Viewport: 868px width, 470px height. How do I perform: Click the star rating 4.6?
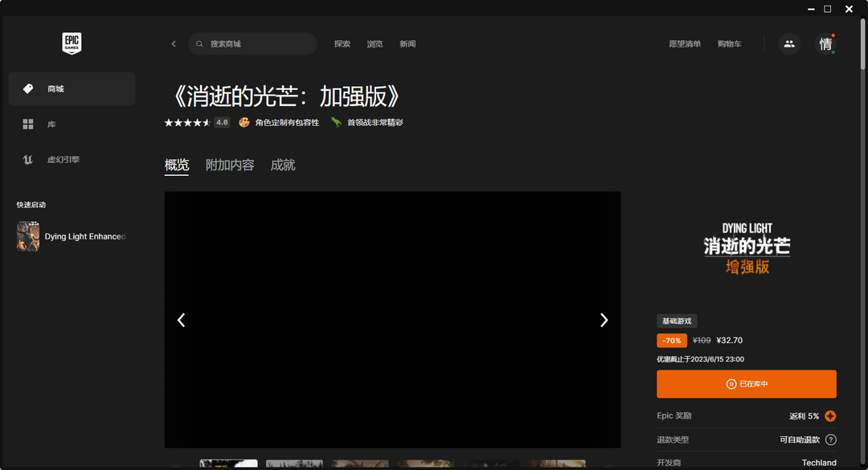pyautogui.click(x=197, y=122)
